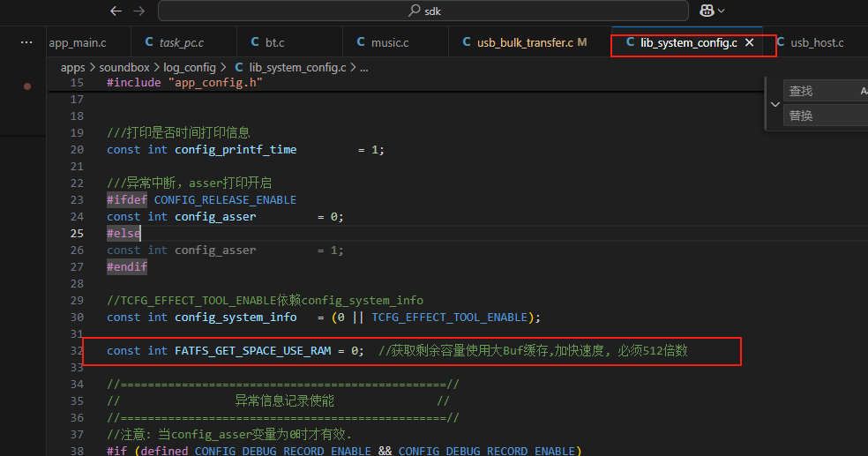Click the config_printf_time variable
Screen dimensions: 868x456
(236, 149)
